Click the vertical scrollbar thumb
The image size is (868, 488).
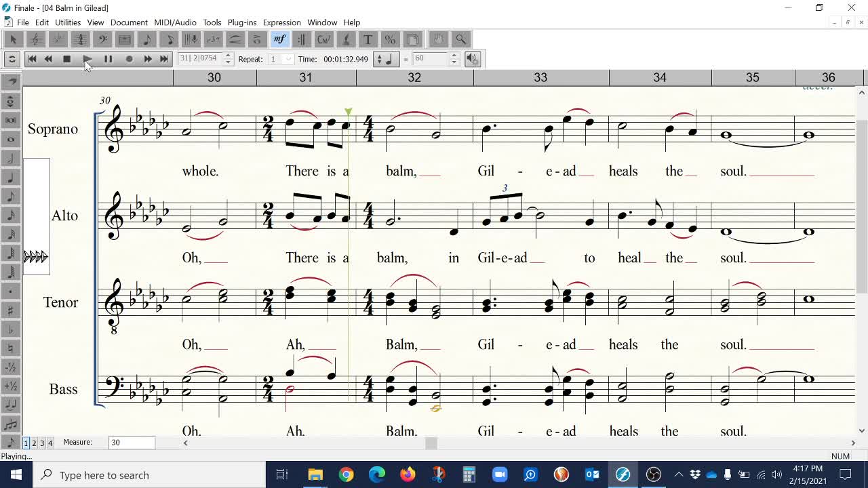point(862,208)
